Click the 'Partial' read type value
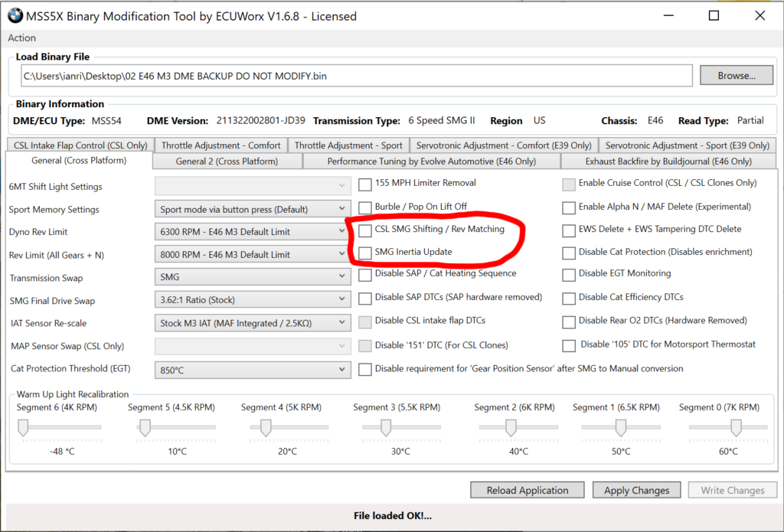 (x=750, y=120)
